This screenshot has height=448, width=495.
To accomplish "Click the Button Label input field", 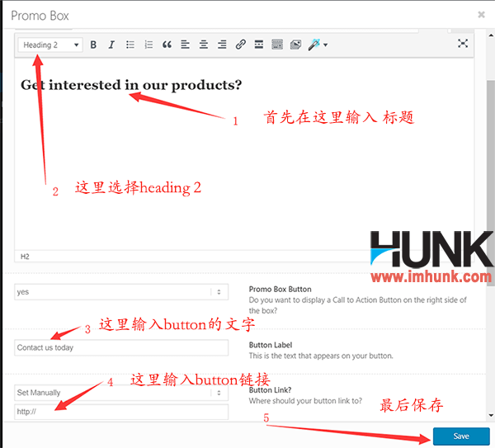I will pyautogui.click(x=121, y=347).
